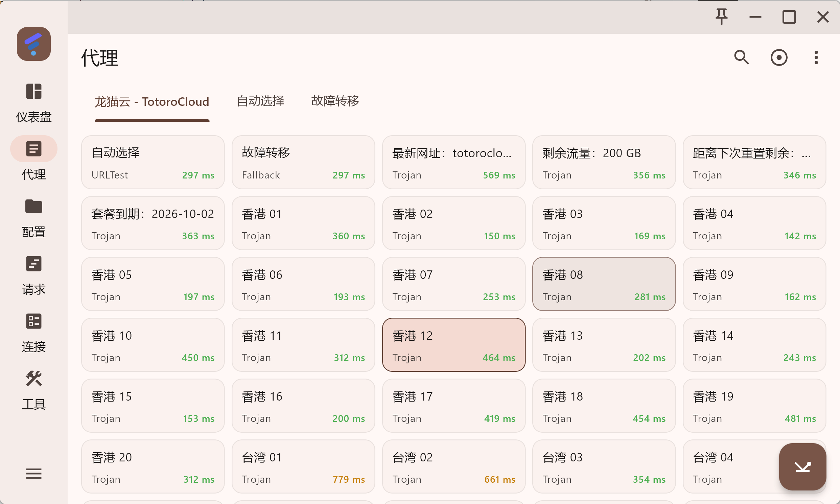Pin the window with the pushpin icon
The width and height of the screenshot is (840, 504).
pyautogui.click(x=721, y=17)
